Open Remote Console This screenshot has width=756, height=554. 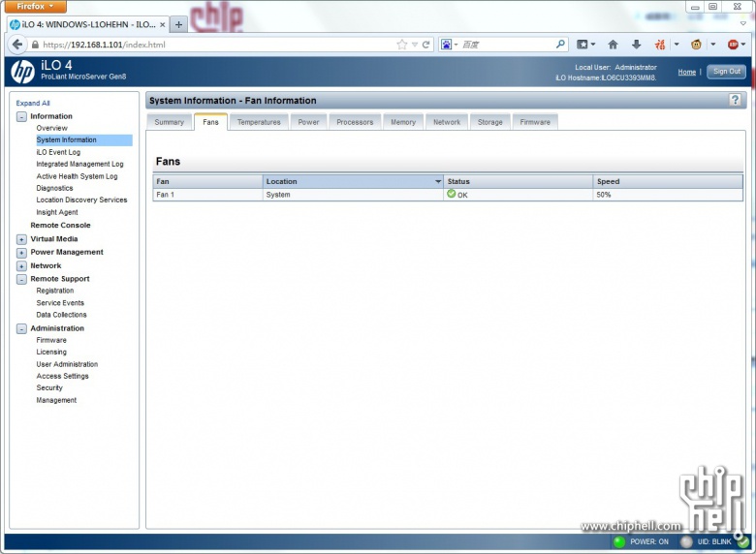click(60, 226)
